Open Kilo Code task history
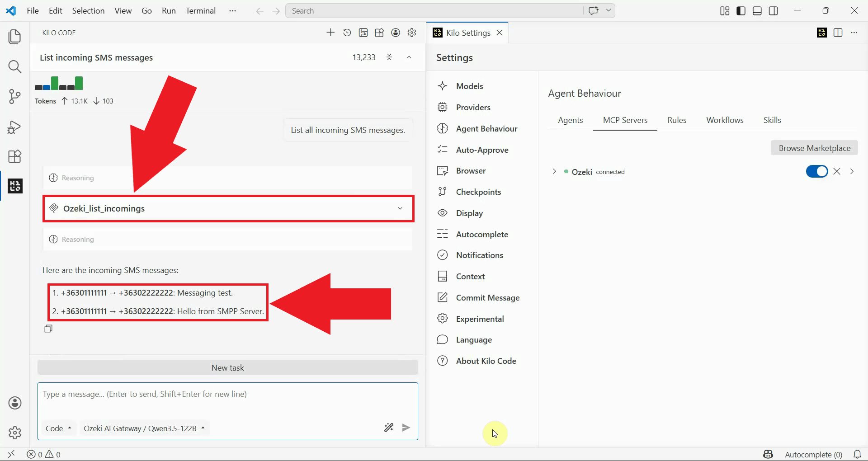868x461 pixels. click(x=347, y=33)
